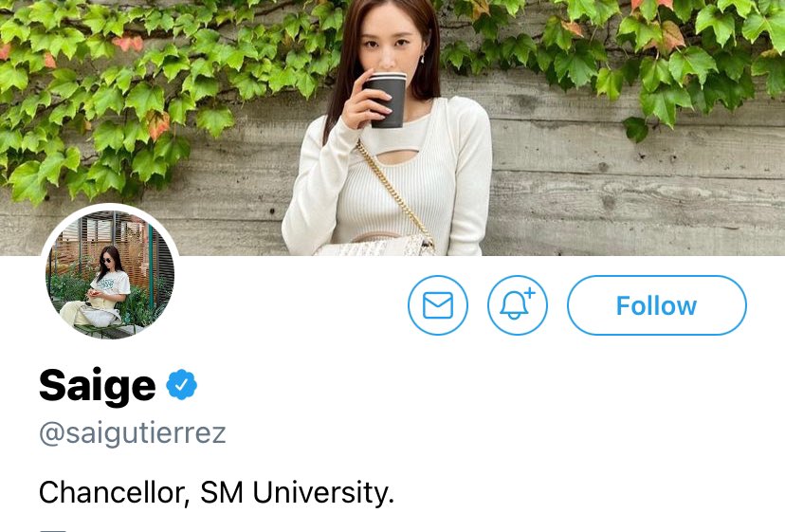
Task: Tap the plus sign on notification bell
Action: (530, 294)
